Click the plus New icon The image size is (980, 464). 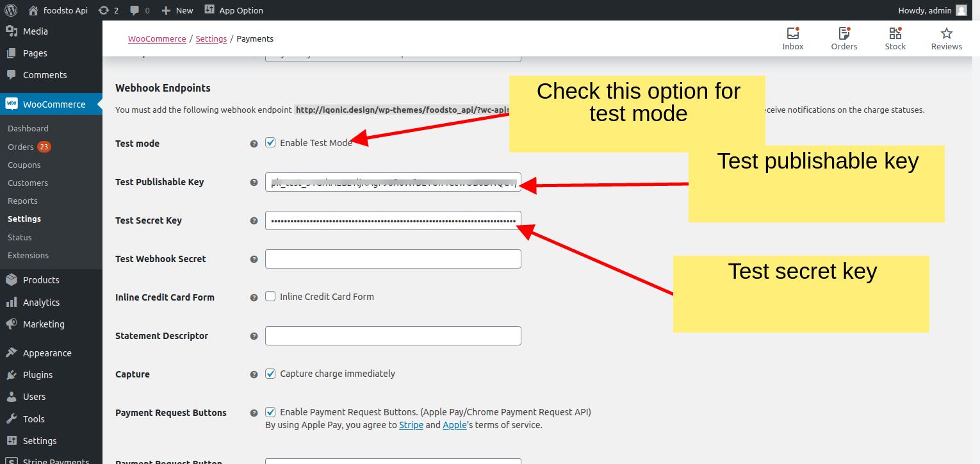point(166,10)
